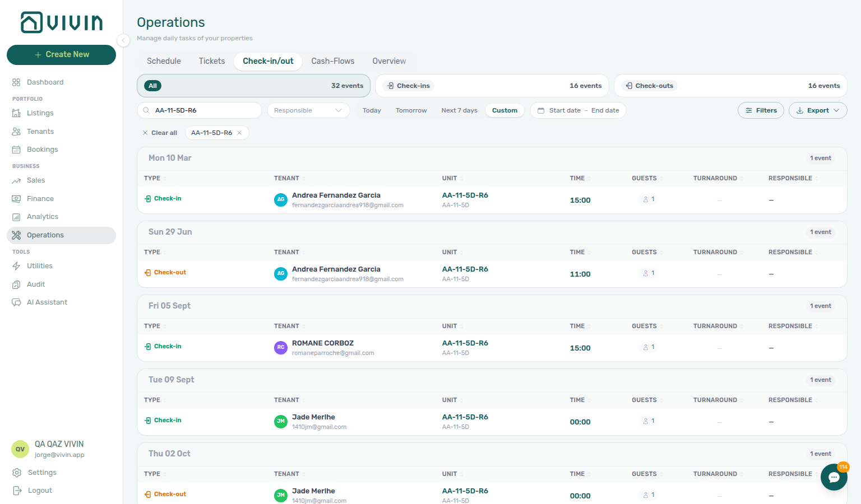Open the Filters panel

pos(761,110)
